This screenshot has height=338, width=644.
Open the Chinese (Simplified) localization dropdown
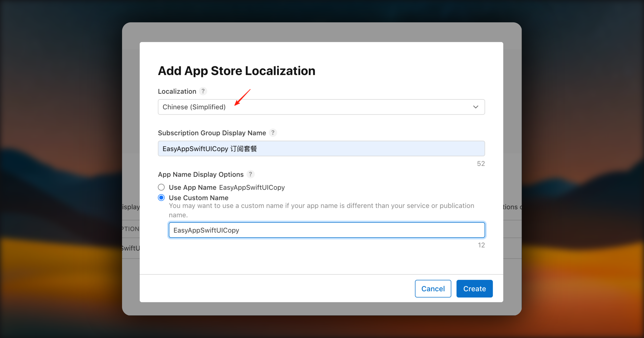[x=321, y=107]
